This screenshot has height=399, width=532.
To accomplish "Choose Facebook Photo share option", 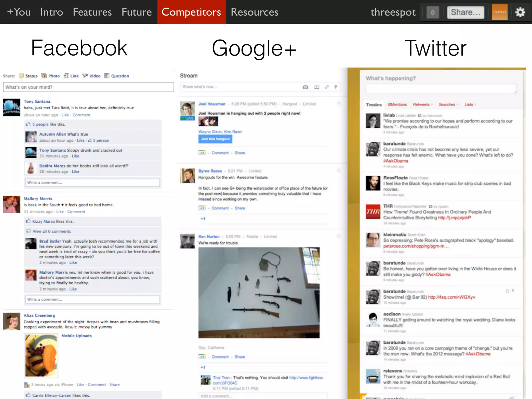I will tap(51, 76).
